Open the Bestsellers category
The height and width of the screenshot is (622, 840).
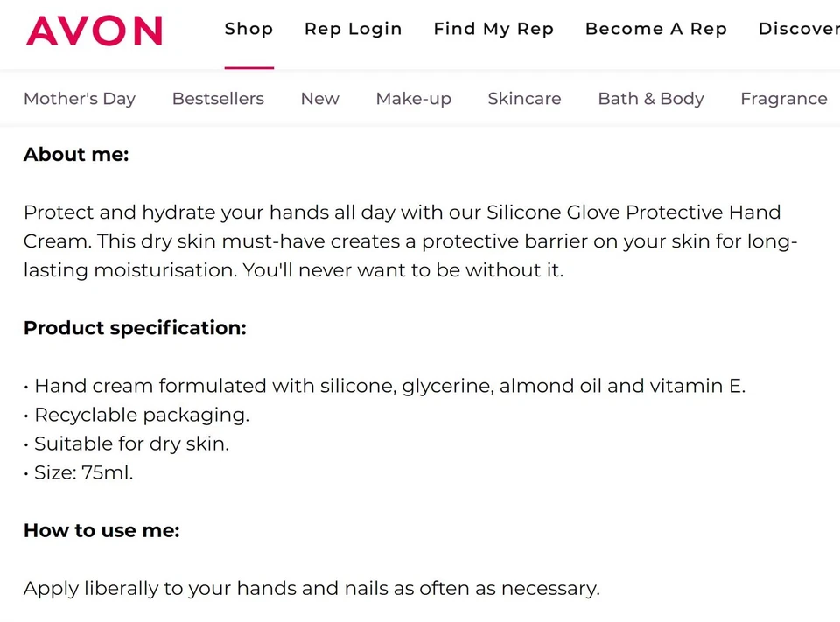[x=218, y=99]
